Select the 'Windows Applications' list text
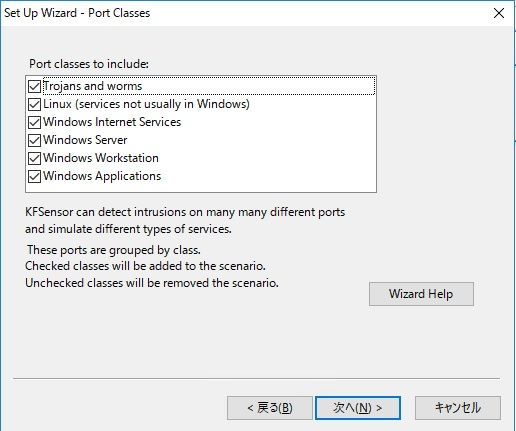The height and width of the screenshot is (431, 516). 102,176
